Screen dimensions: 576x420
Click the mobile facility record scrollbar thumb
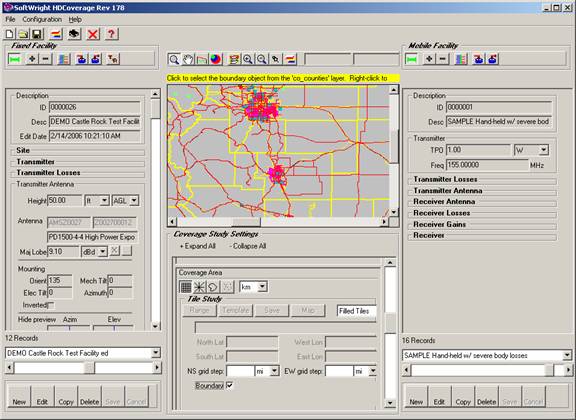click(x=550, y=370)
